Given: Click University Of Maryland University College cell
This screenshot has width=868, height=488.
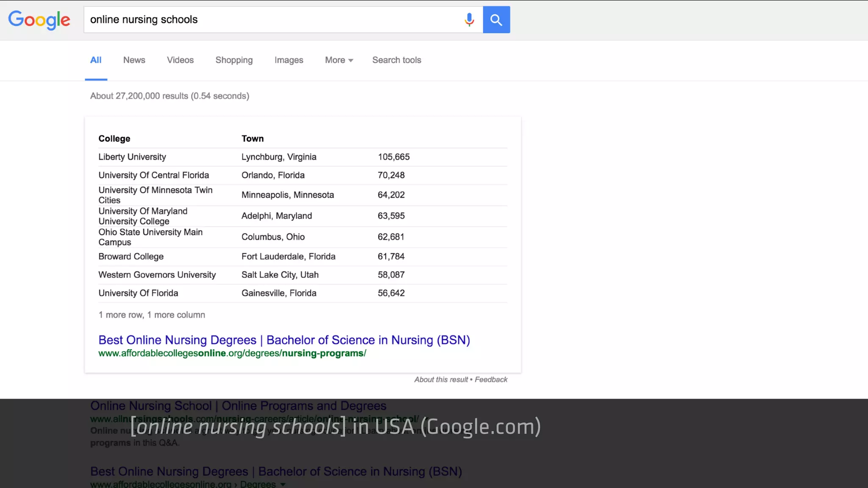Looking at the screenshot, I should [143, 216].
